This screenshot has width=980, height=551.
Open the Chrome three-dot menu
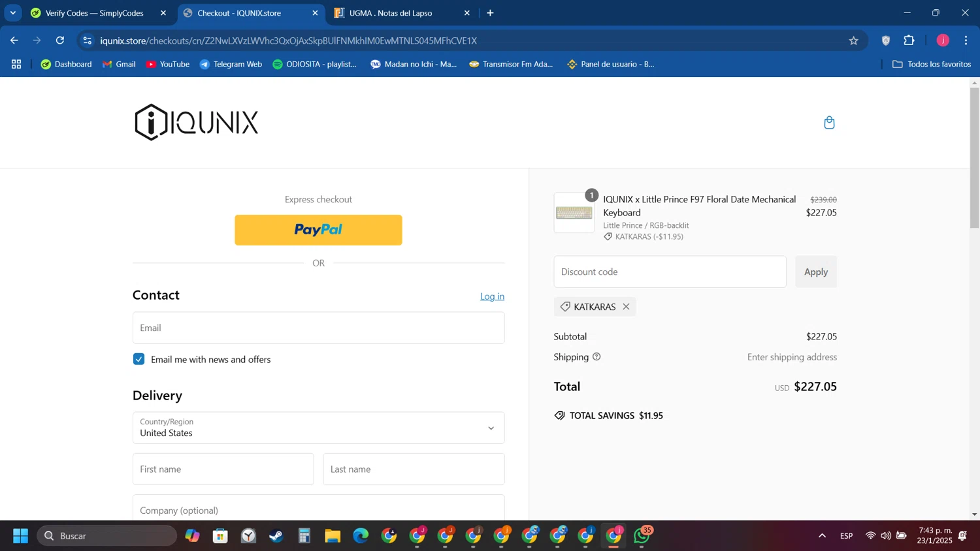(x=966, y=40)
